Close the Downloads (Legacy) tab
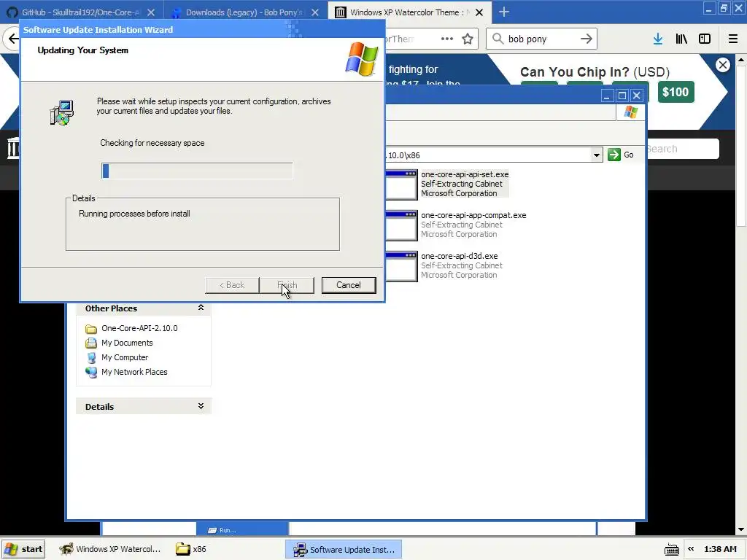The width and height of the screenshot is (747, 560). (x=315, y=12)
